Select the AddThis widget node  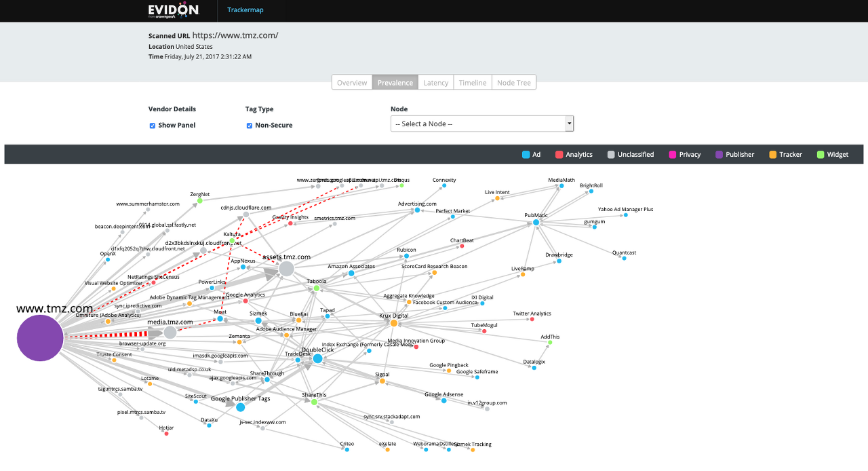pos(550,343)
